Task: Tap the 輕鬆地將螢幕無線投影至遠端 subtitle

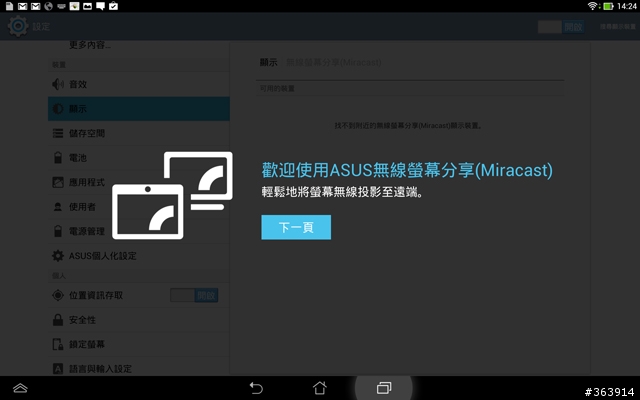Action: [342, 192]
